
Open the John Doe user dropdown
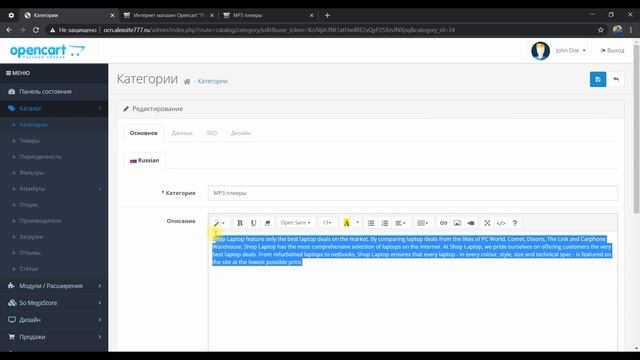(571, 51)
